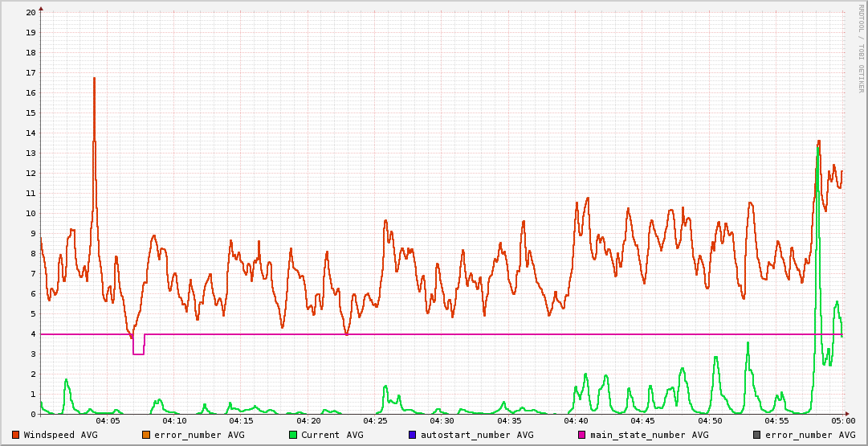Click the red Windspeed AVG legend swatch

pos(16,435)
